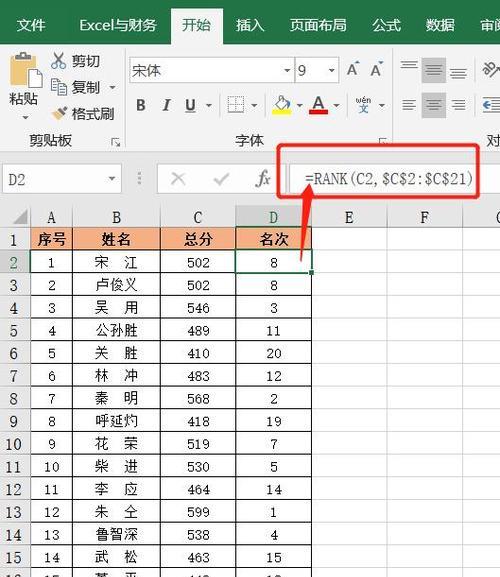
Task: Open fill color dropdown arrow
Action: 300,106
